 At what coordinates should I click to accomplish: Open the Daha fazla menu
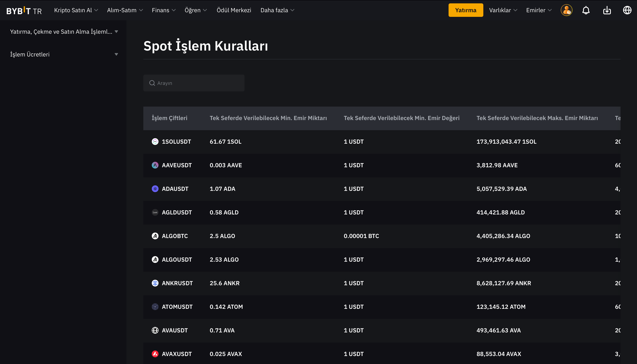coord(277,10)
